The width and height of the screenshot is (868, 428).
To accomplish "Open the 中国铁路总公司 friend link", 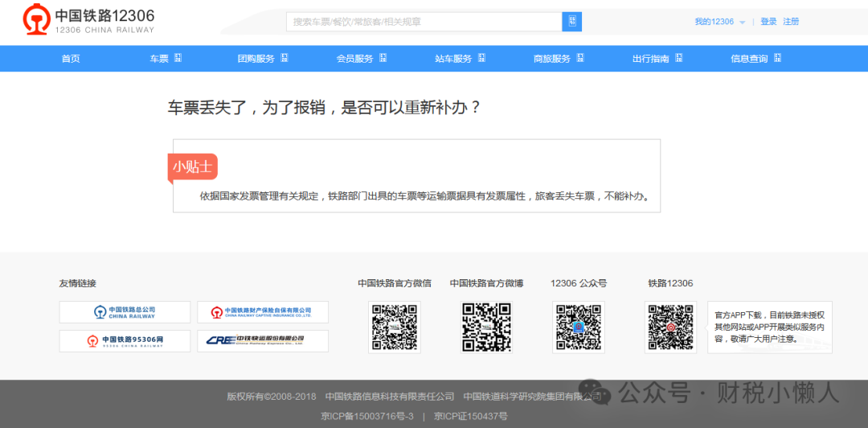I will point(125,312).
